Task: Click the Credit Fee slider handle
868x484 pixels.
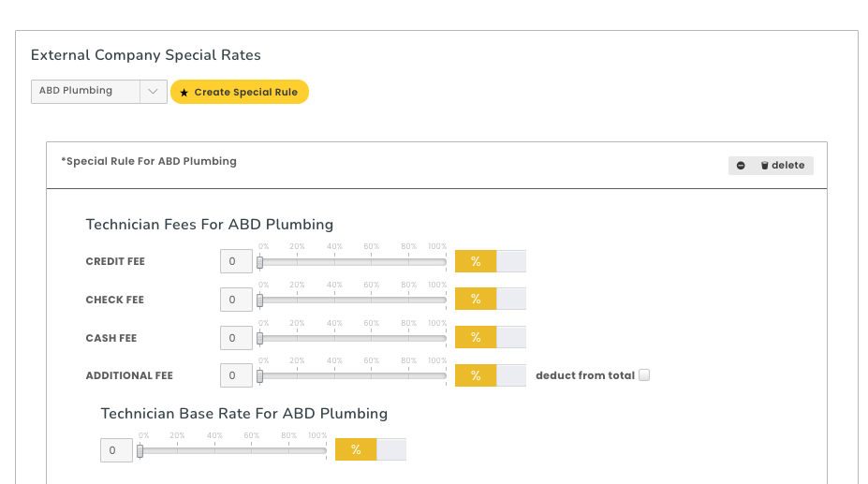Action: 260,262
